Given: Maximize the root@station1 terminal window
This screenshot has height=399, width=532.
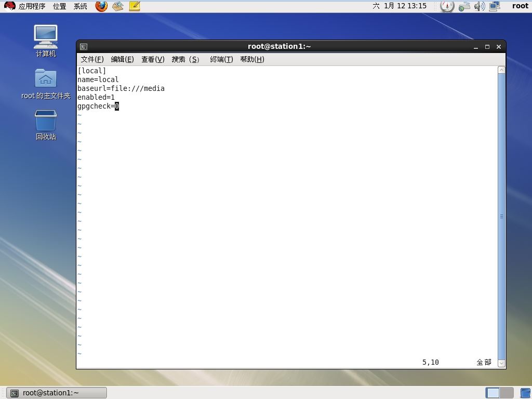Looking at the screenshot, I should (487, 47).
